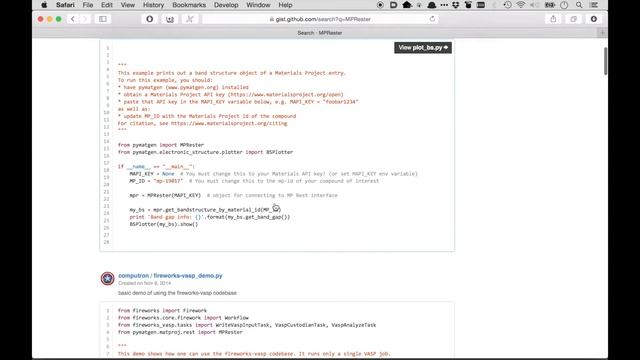Screen dimensions: 640x360
Task: Click the bell notification menu bar icon
Action: [x=432, y=5]
